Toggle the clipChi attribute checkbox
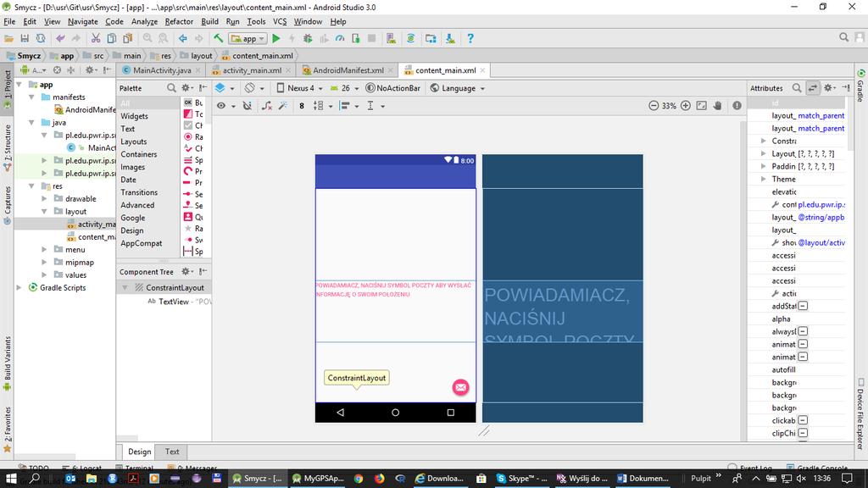The height and width of the screenshot is (488, 868). click(x=803, y=433)
